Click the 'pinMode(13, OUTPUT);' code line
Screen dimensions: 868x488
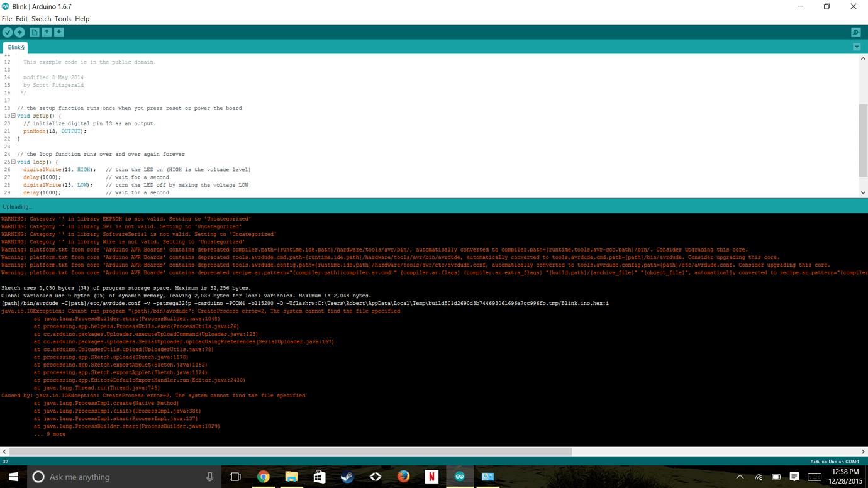(55, 131)
